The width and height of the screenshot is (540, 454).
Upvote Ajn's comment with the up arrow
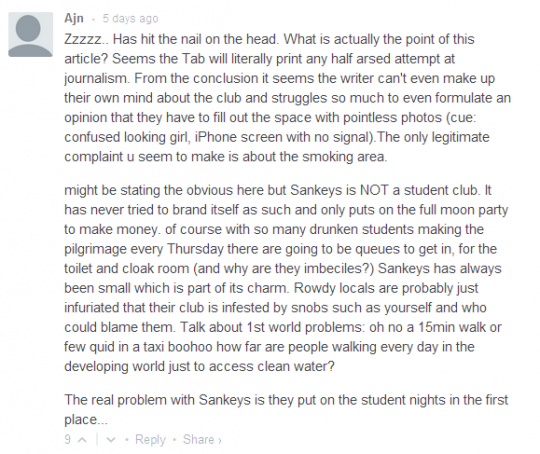[82, 440]
